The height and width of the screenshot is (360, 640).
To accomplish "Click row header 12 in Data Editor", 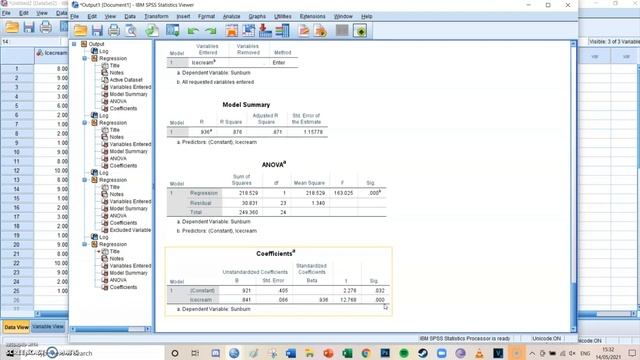I will tap(17, 171).
